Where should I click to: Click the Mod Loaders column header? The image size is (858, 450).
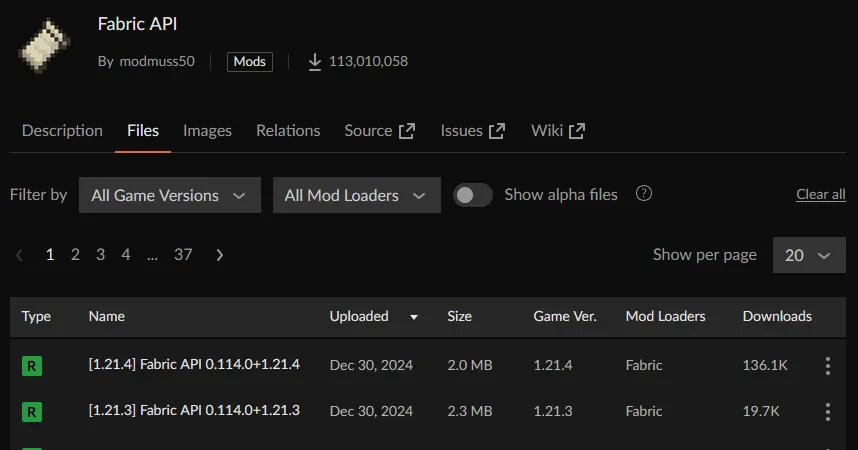point(665,316)
